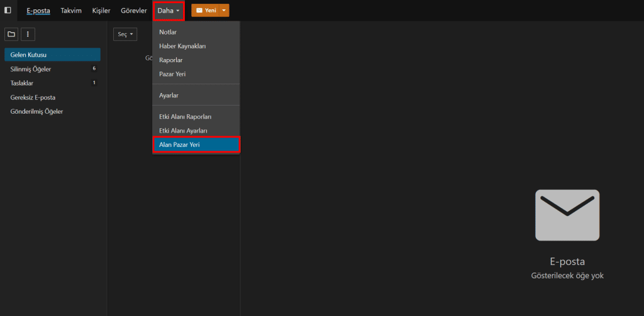Open Ayarlar from the menu

pyautogui.click(x=169, y=95)
